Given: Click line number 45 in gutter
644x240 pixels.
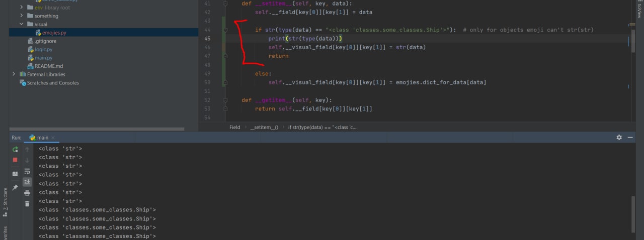Looking at the screenshot, I should [x=208, y=39].
